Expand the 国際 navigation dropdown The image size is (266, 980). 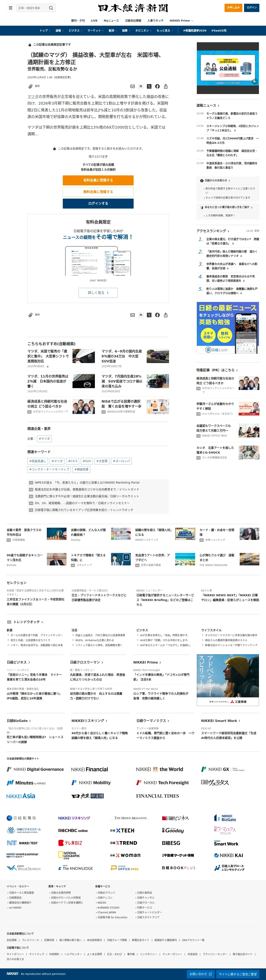[126, 30]
